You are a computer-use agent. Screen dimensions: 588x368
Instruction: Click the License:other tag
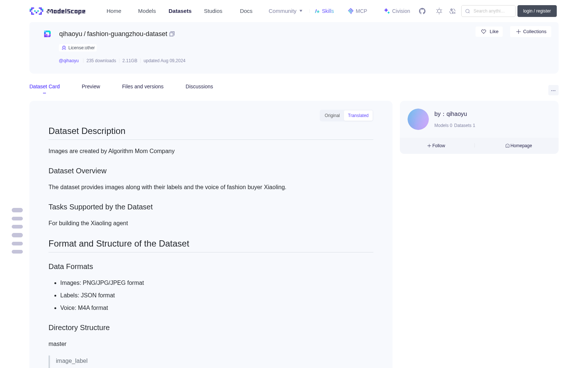coord(78,48)
